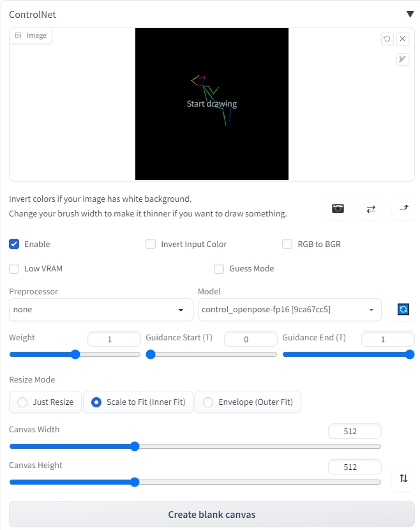Enable Invert Input Color checkbox
The height and width of the screenshot is (530, 420).
click(x=151, y=244)
